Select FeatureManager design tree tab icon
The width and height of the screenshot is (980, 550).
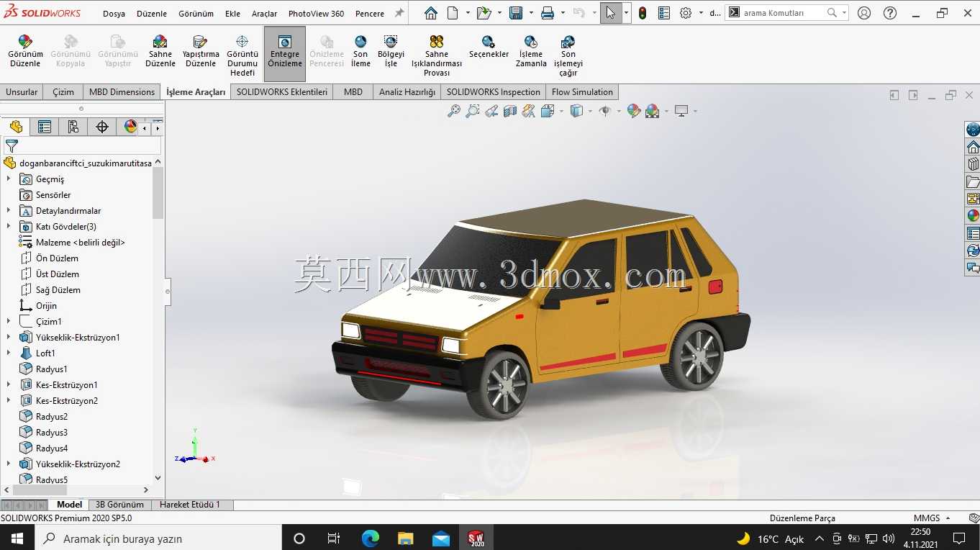[x=16, y=127]
